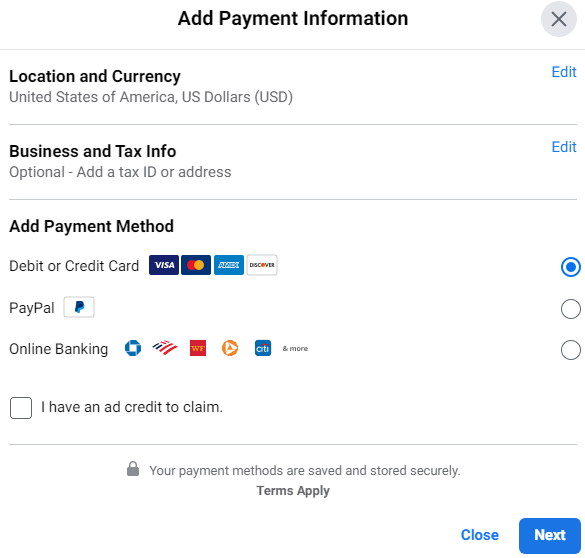Click the Citi bank logo
585x558 pixels.
(263, 348)
